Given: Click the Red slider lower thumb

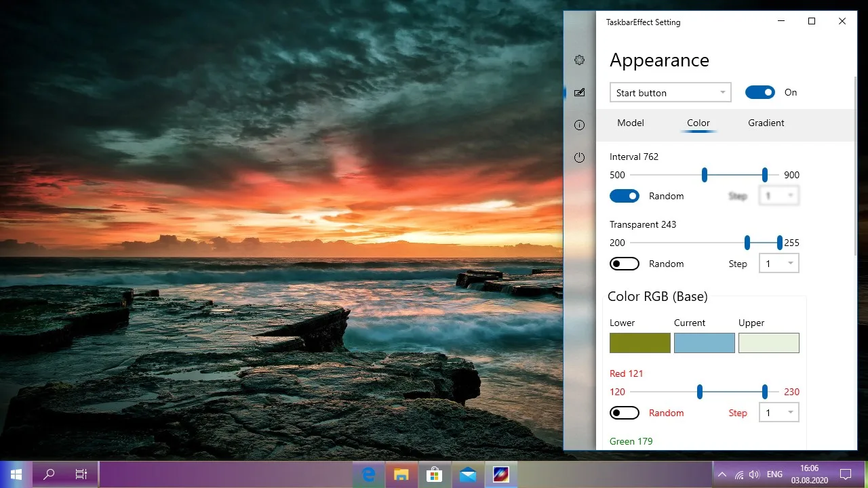Looking at the screenshot, I should [700, 392].
